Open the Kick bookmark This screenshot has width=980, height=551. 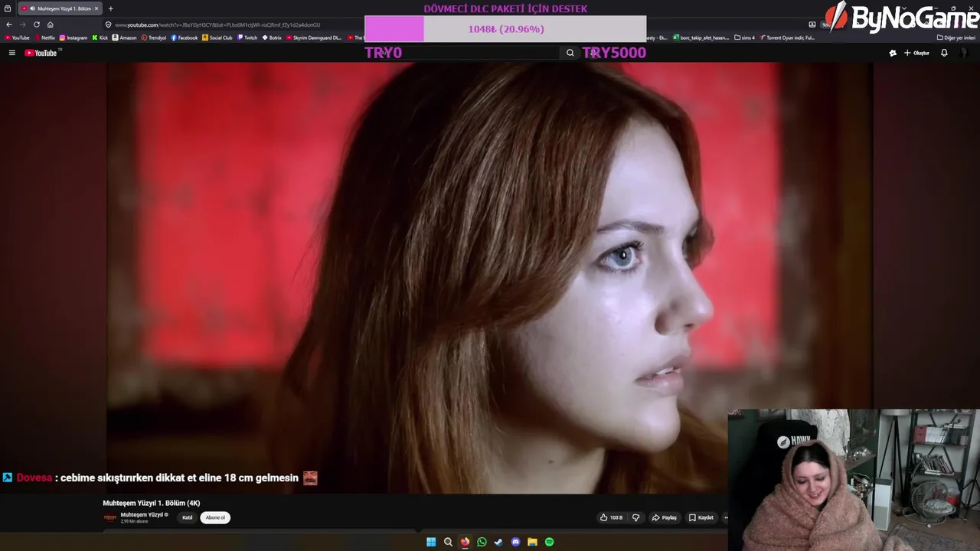100,37
